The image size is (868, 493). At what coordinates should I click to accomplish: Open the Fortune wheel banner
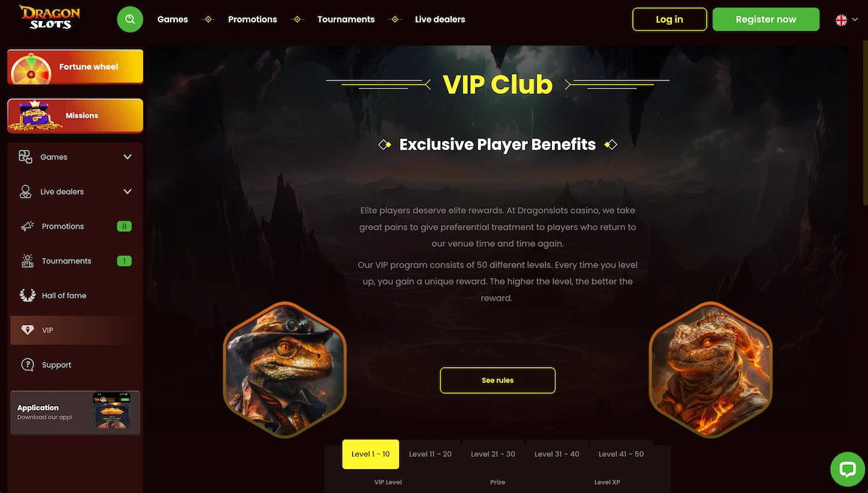75,67
